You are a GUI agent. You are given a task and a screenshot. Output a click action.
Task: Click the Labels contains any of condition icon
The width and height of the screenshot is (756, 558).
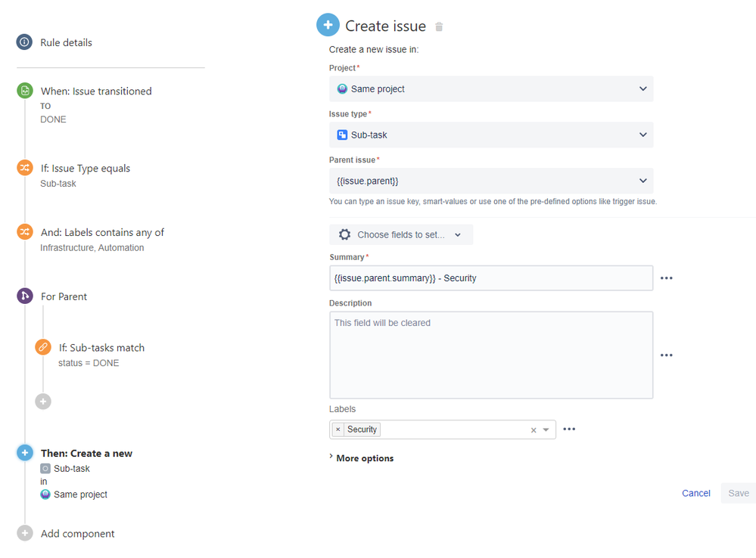click(23, 232)
